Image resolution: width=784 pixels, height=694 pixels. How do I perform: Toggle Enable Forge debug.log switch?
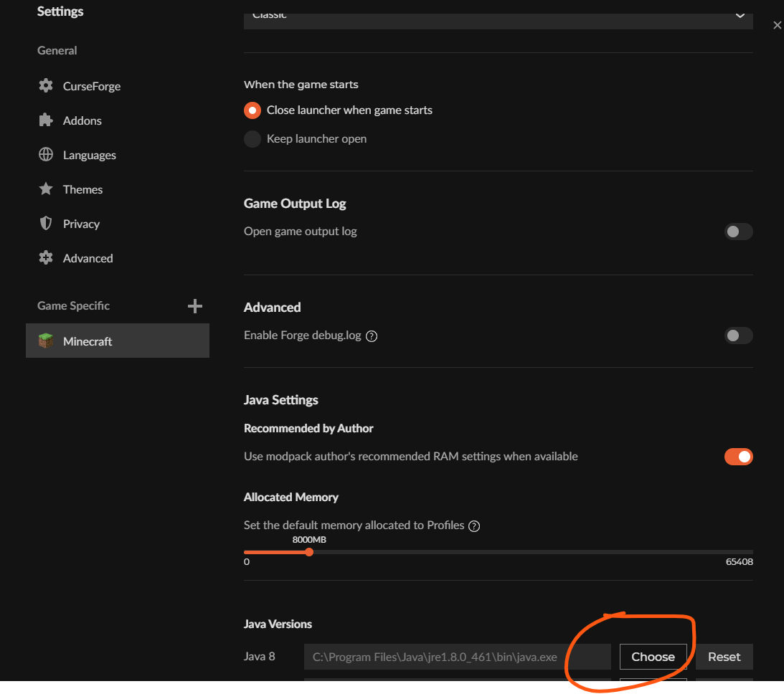click(738, 336)
